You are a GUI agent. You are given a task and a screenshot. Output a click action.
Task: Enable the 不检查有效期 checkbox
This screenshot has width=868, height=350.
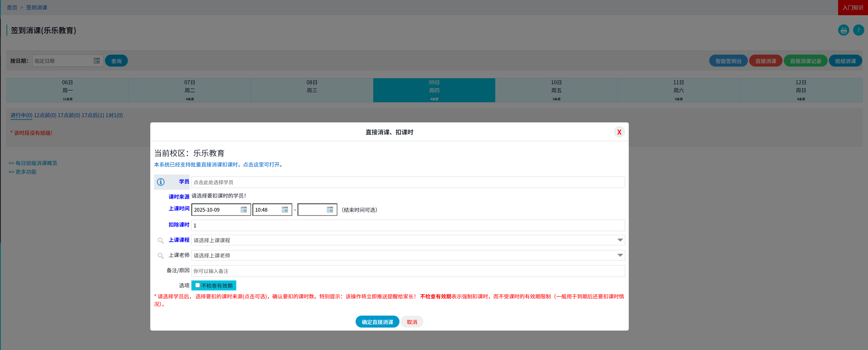coord(198,285)
